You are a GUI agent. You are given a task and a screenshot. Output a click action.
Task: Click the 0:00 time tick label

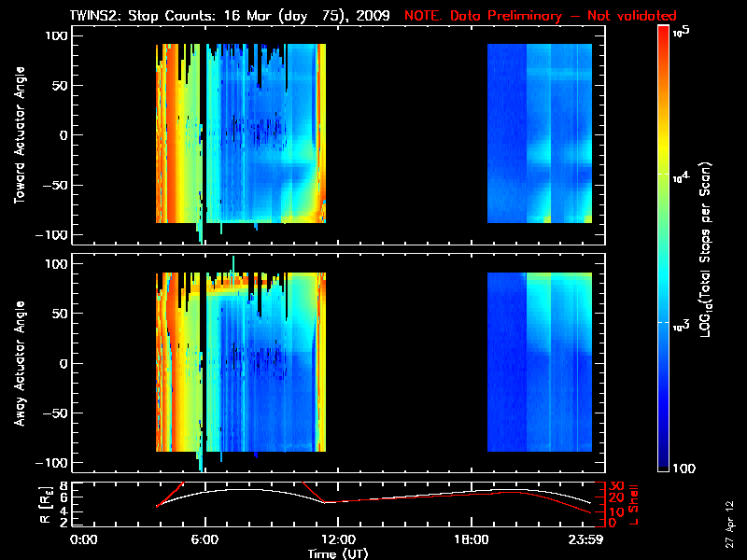coord(83,539)
